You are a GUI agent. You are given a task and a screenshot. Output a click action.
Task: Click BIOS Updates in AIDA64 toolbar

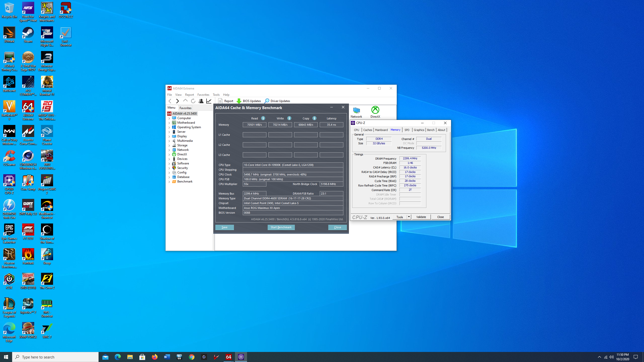coord(249,101)
